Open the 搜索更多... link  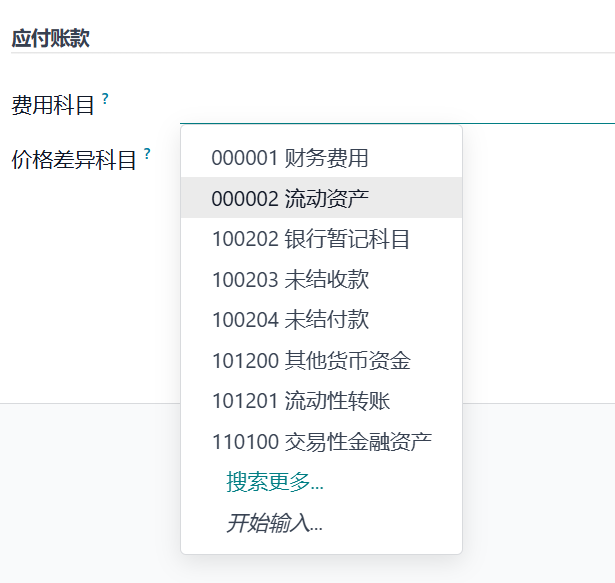275,482
